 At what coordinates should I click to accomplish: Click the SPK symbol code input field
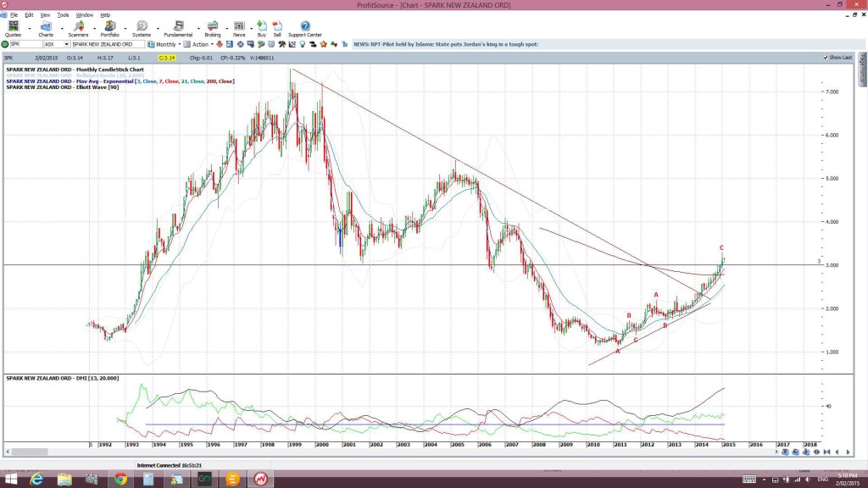(25, 44)
